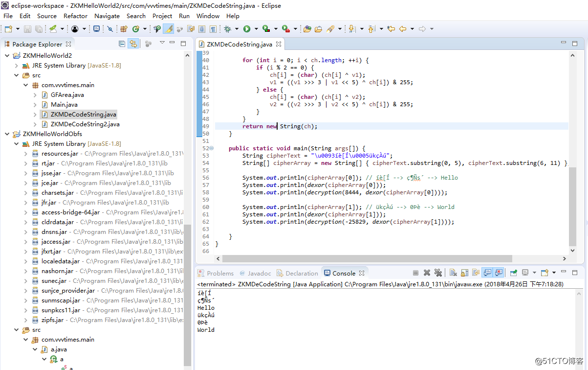Click the Save toolbar icon

(27, 29)
